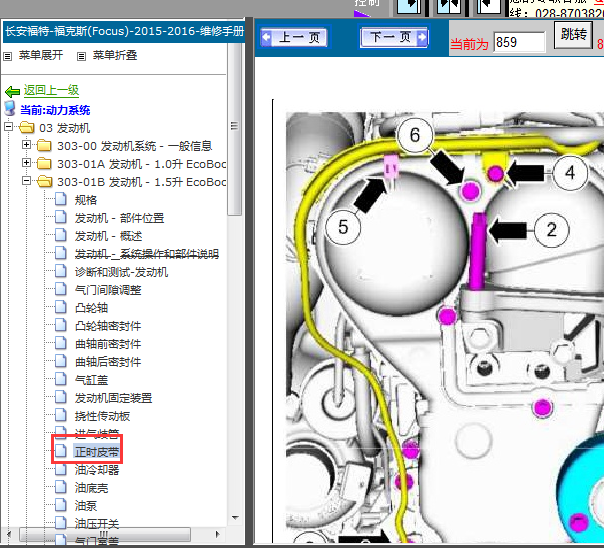Screen dimensions: 604x548
Task: Open the 曲轴后密封件 page
Action: [x=108, y=362]
